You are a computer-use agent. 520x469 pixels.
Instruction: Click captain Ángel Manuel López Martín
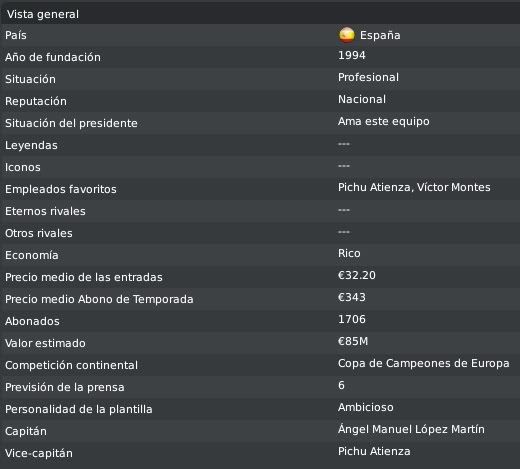click(x=411, y=429)
